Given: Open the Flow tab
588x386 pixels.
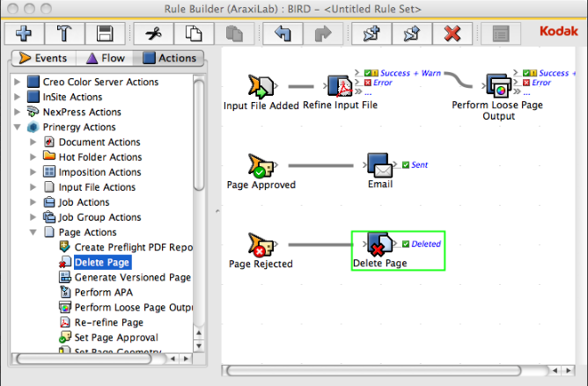Looking at the screenshot, I should (105, 59).
